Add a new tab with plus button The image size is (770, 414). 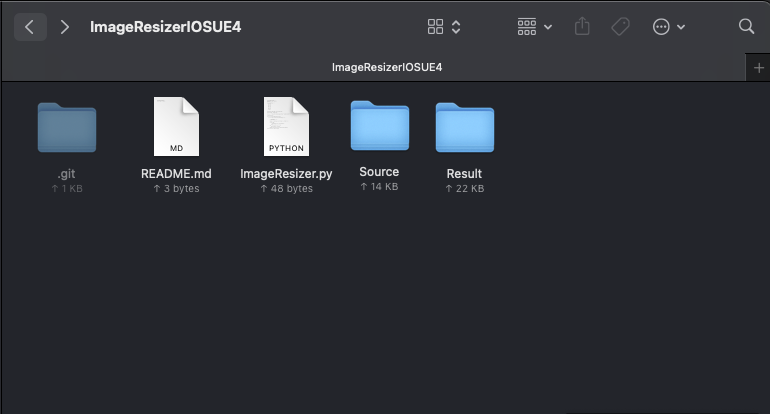coord(759,68)
